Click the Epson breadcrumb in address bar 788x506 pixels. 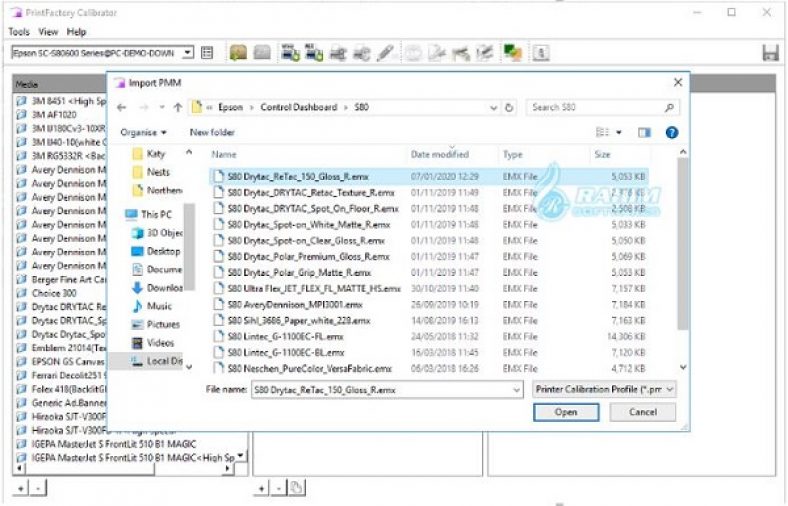tap(230, 107)
